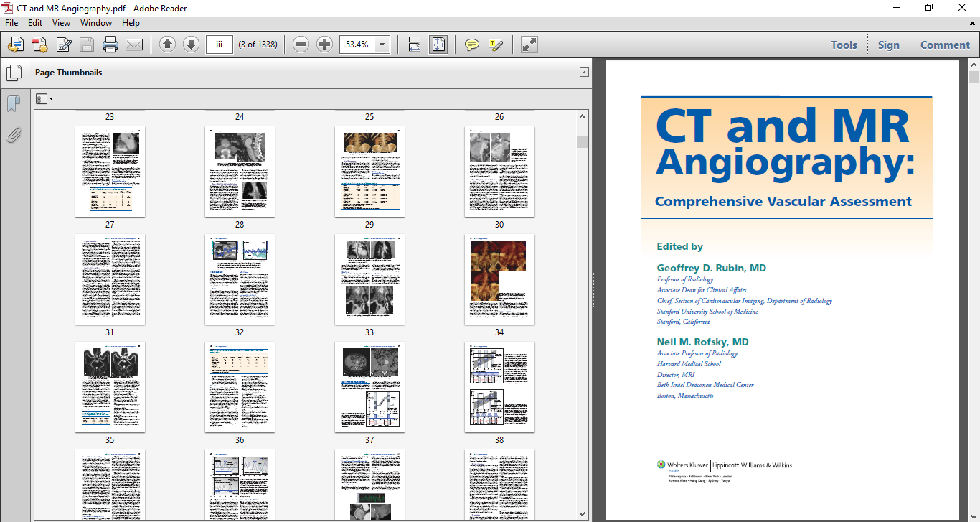
Task: Click the Send email envelope icon
Action: coord(134,45)
